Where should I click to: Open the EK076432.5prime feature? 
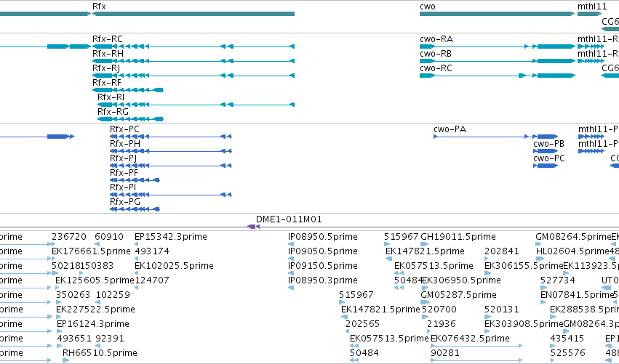pos(470,339)
